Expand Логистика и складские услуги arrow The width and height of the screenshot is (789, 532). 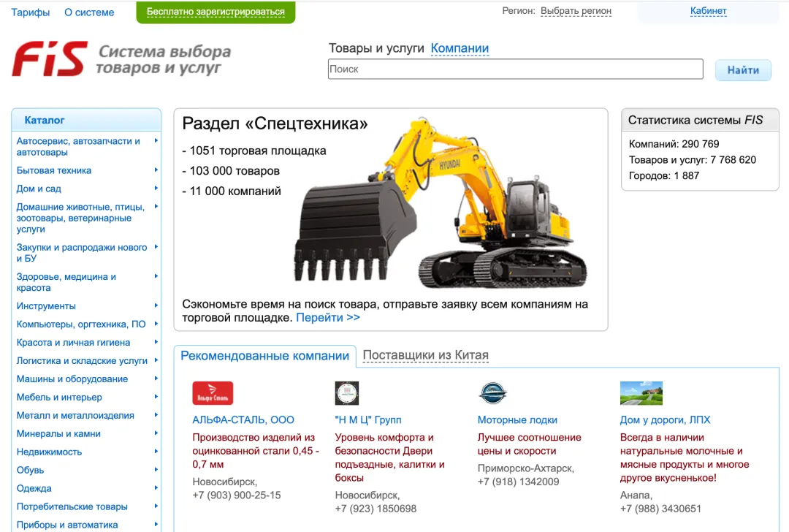point(156,360)
